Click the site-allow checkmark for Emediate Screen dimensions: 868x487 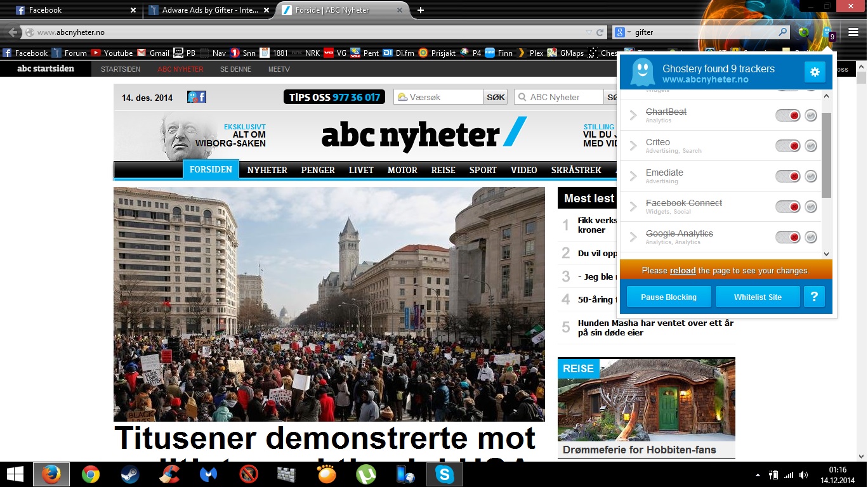811,176
